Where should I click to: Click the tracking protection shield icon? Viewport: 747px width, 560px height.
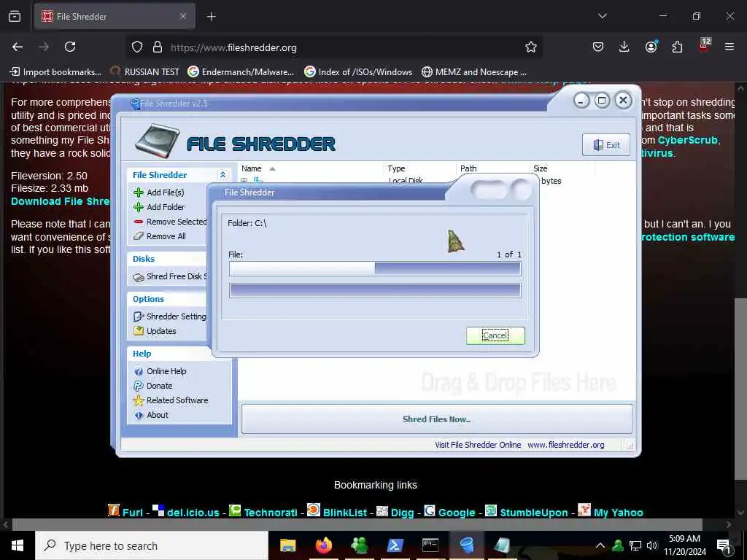[137, 47]
